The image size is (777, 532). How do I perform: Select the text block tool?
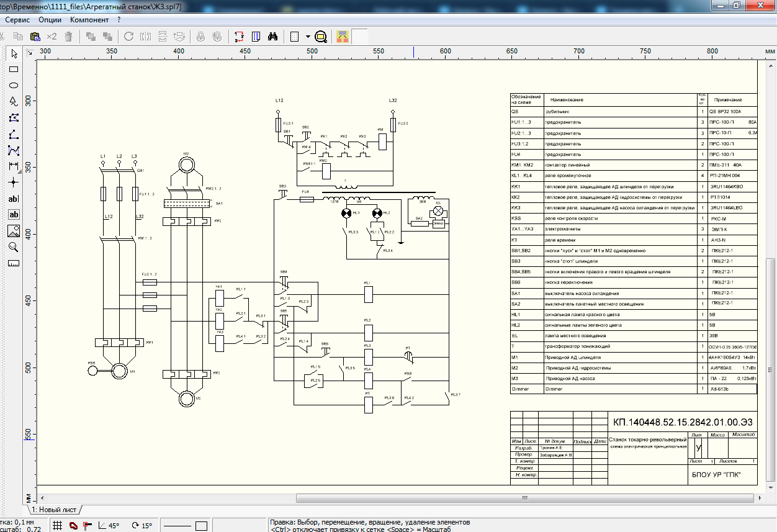[x=13, y=215]
